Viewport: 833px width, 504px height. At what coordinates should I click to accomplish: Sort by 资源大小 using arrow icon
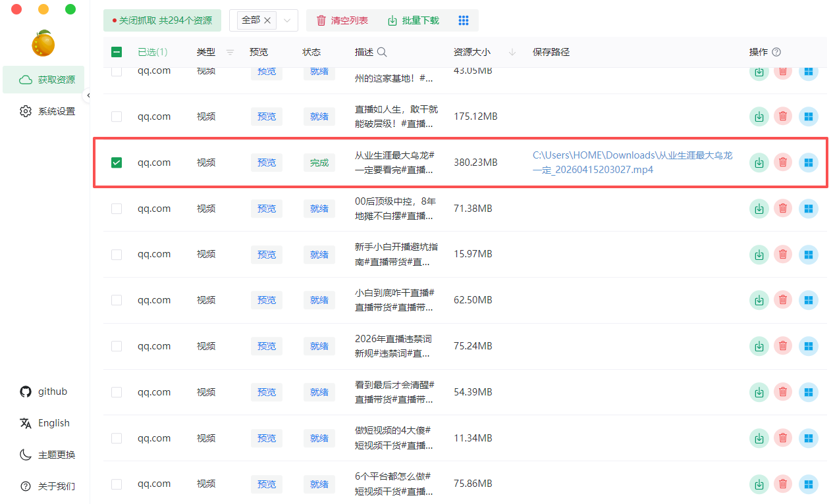[512, 53]
